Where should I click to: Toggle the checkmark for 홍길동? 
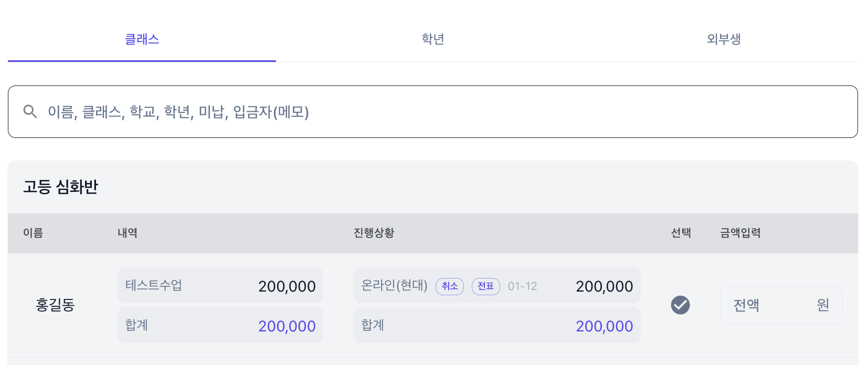pyautogui.click(x=680, y=305)
